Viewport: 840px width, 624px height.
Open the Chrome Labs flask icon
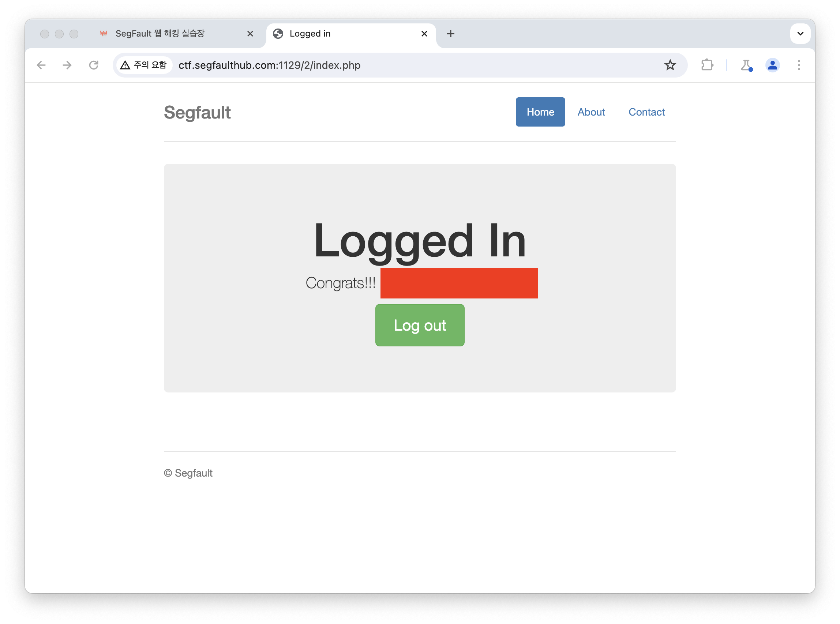pos(746,65)
